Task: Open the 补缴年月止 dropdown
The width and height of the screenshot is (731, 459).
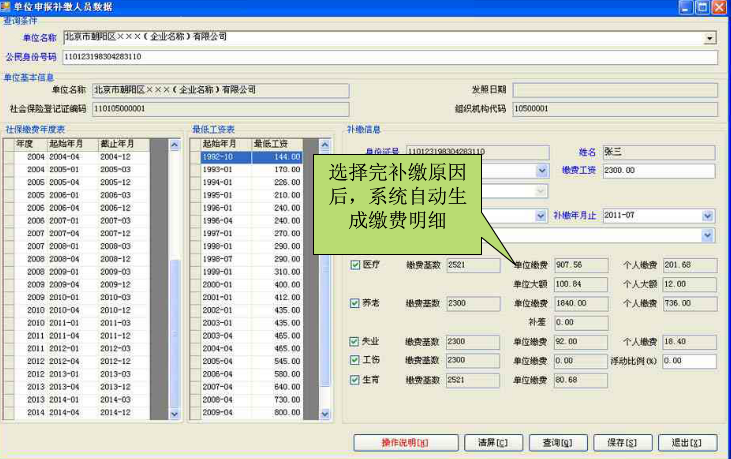Action: 708,216
